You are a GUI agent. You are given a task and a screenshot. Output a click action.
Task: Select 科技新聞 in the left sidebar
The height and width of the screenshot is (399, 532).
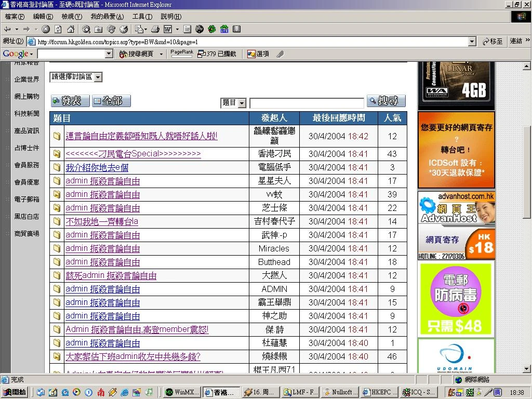pyautogui.click(x=27, y=114)
